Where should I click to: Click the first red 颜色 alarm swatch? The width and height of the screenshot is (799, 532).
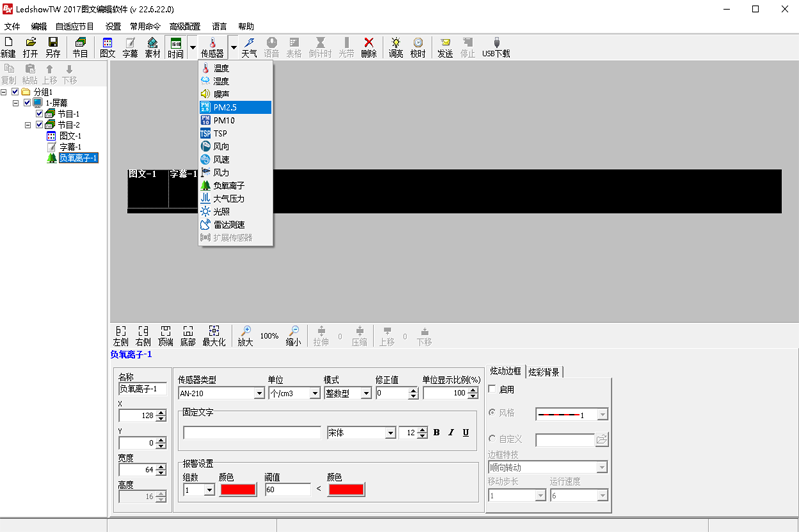pos(238,490)
